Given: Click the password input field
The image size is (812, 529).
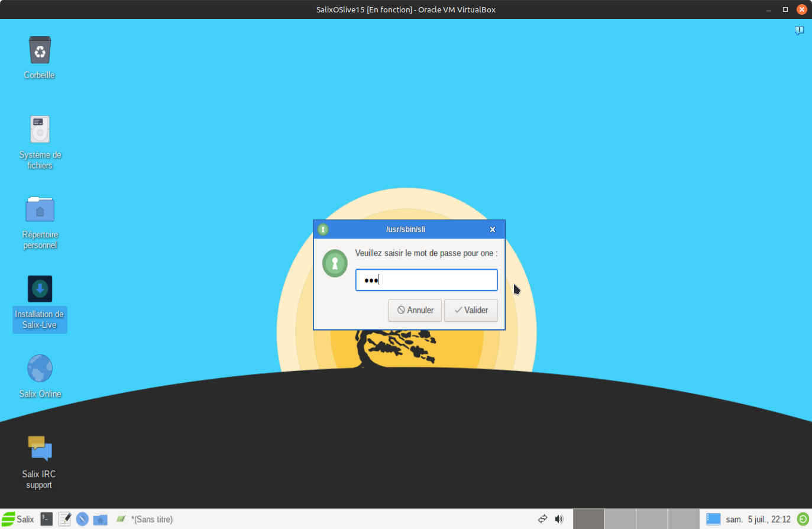Looking at the screenshot, I should [426, 280].
